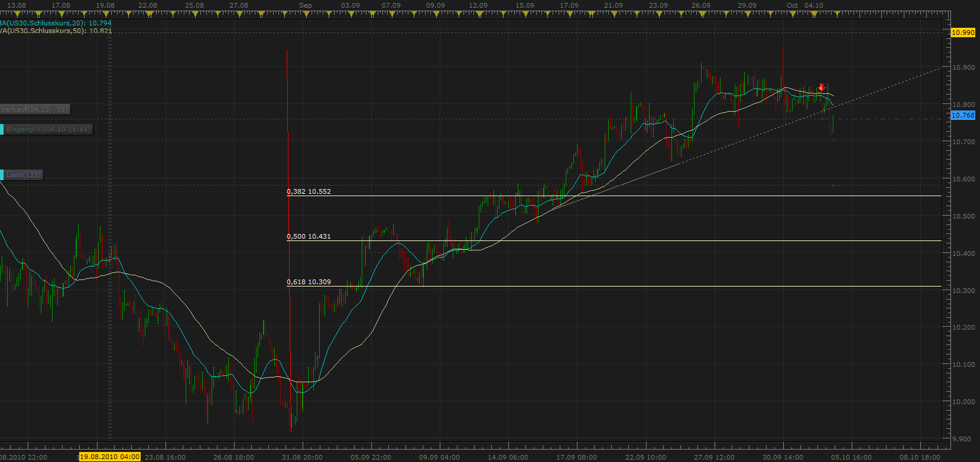The height and width of the screenshot is (462, 980).
Task: Click the blue 10.768 current price tag
Action: (x=963, y=115)
